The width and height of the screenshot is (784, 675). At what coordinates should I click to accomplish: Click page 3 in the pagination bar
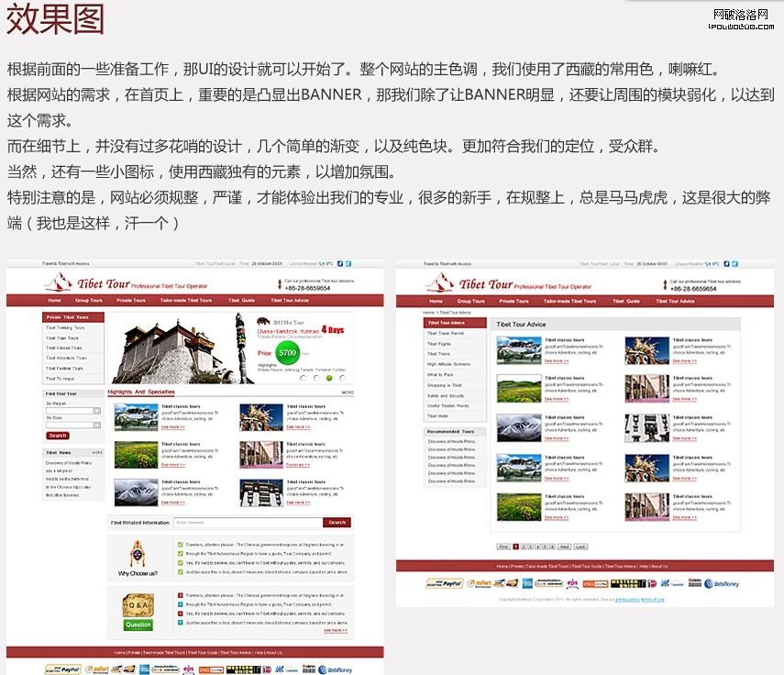click(x=530, y=546)
